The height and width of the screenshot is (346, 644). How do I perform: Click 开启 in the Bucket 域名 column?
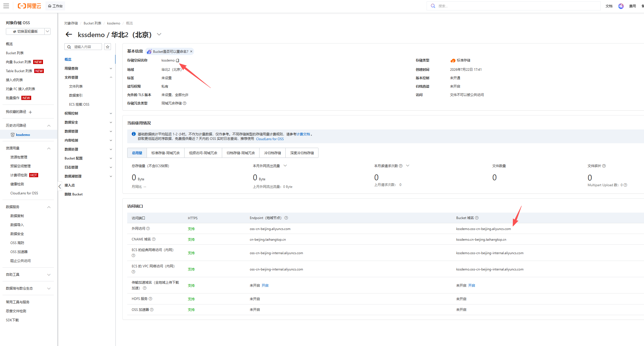tap(472, 286)
